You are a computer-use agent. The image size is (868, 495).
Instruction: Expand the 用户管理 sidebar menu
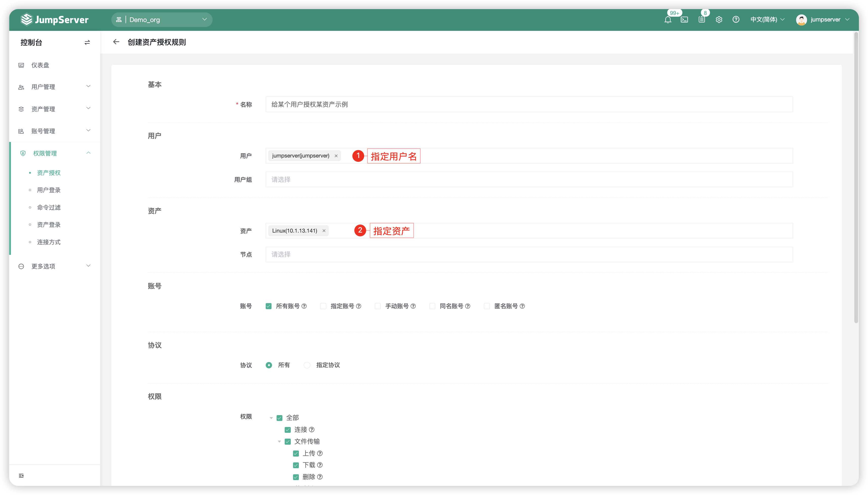pos(54,87)
